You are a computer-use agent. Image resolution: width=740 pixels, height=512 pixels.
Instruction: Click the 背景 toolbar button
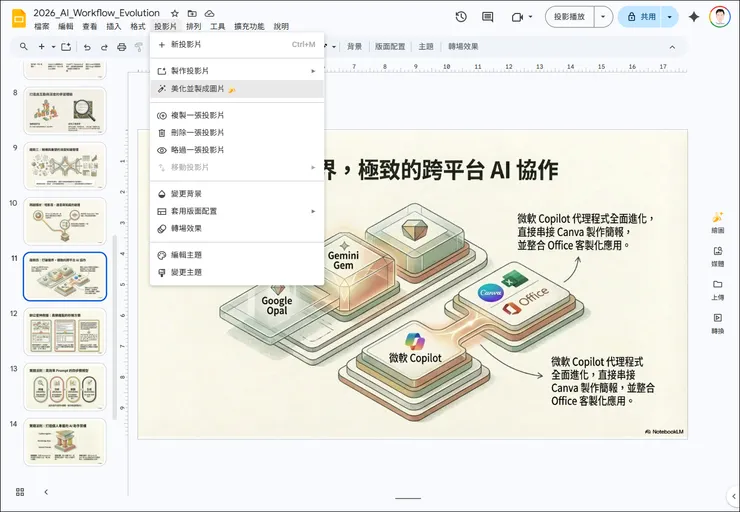pyautogui.click(x=354, y=47)
